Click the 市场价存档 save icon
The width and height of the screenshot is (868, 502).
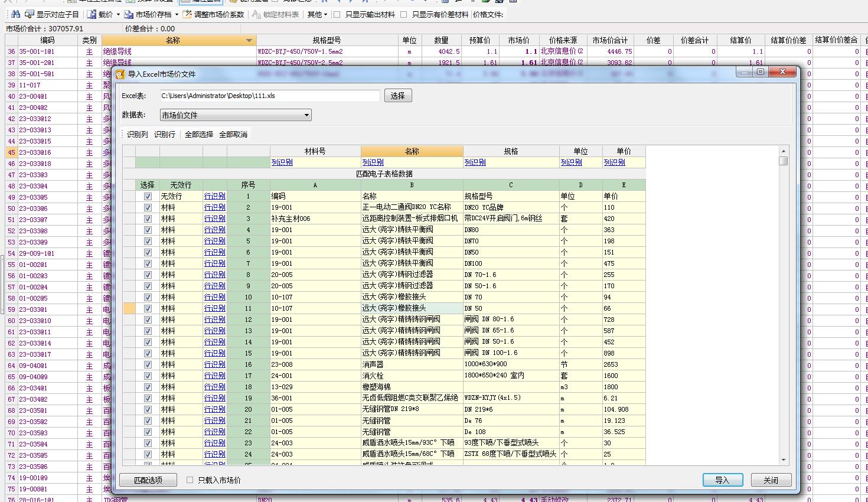click(x=129, y=14)
